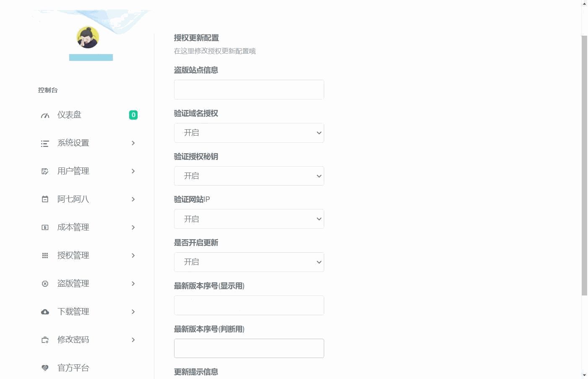Click the 官方平台 heart icon
The image size is (588, 379).
(x=45, y=368)
